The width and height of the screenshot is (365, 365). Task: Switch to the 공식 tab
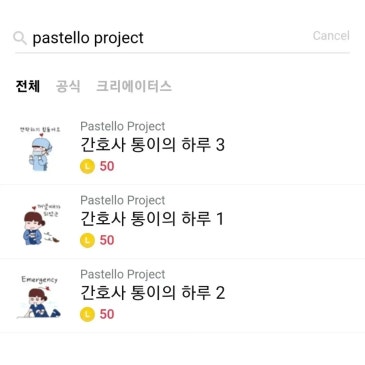point(68,86)
